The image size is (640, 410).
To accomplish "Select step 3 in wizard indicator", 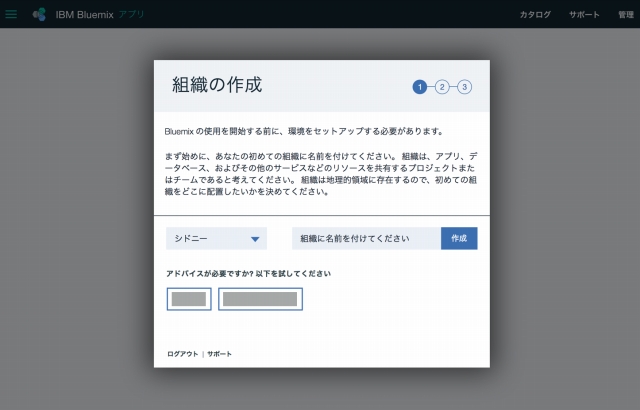I will (x=464, y=87).
